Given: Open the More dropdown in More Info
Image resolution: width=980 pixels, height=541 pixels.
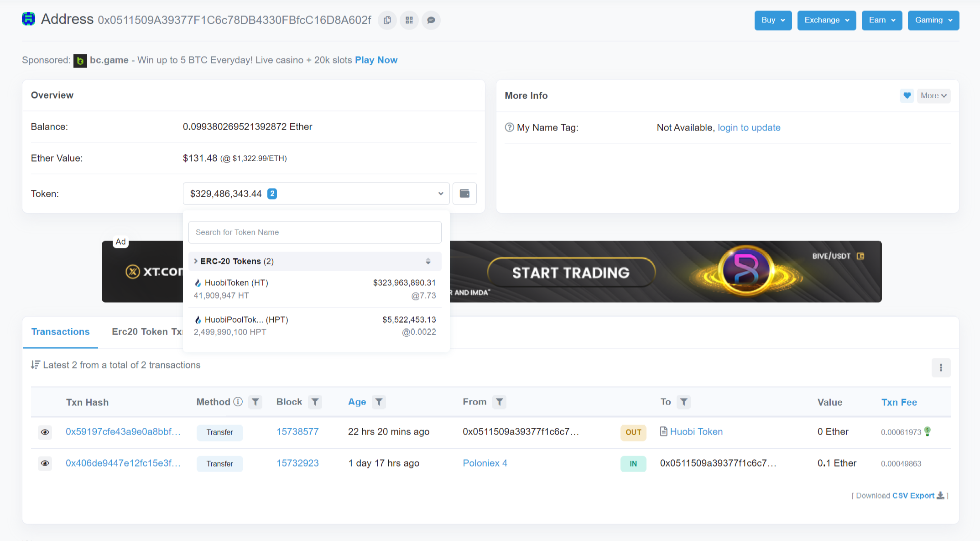Looking at the screenshot, I should click(933, 95).
